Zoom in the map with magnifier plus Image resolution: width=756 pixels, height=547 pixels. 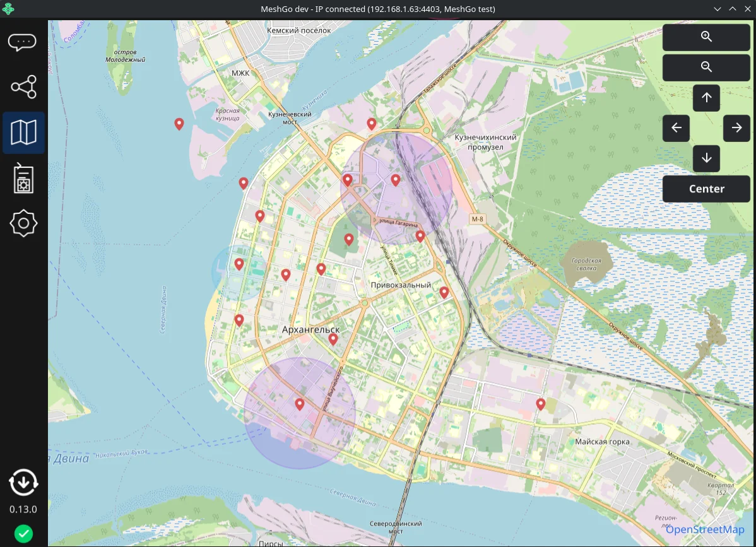click(x=706, y=37)
